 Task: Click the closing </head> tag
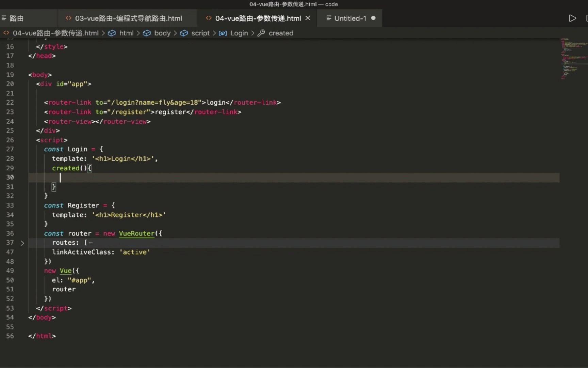pos(42,56)
